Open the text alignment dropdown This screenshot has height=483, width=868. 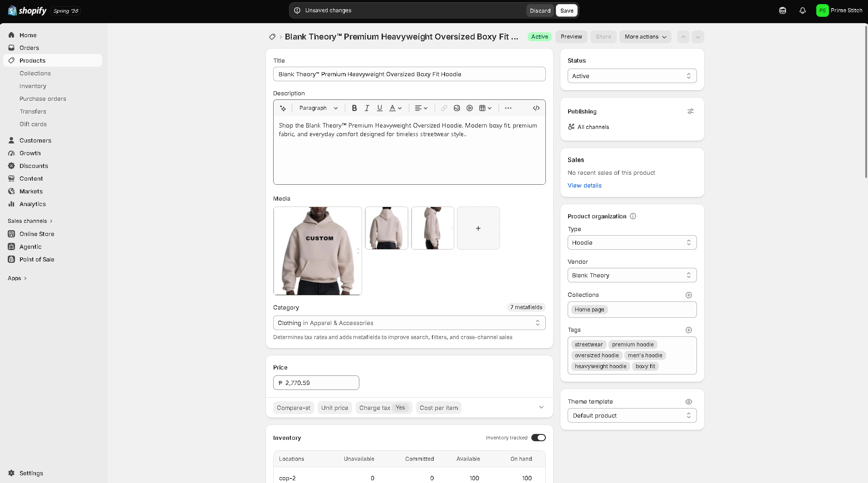coord(421,108)
